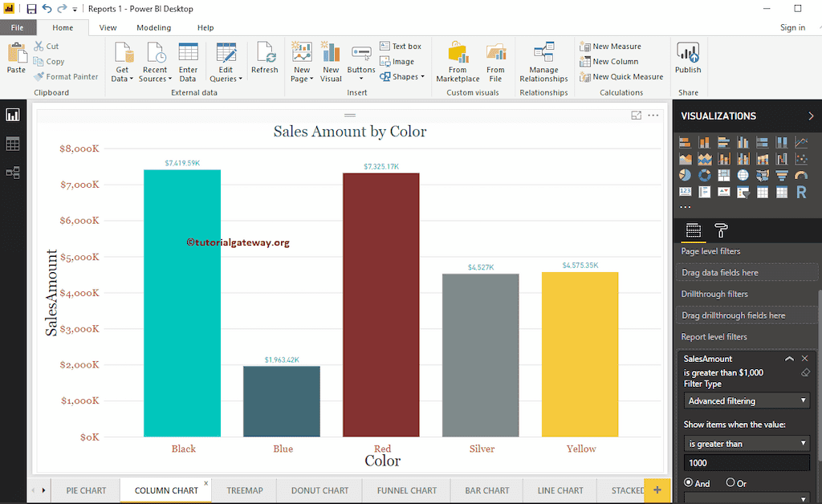Select the scatter chart visual icon
The height and width of the screenshot is (504, 822).
(801, 159)
